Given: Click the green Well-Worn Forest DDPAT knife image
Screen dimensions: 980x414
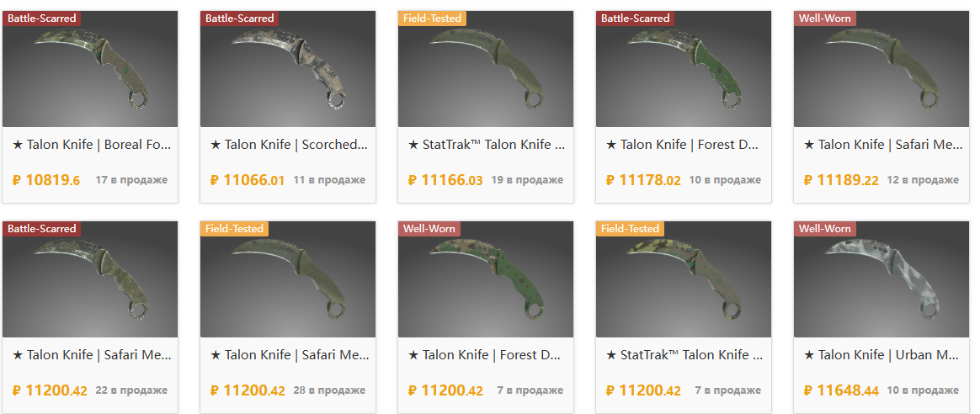Looking at the screenshot, I should [486, 279].
